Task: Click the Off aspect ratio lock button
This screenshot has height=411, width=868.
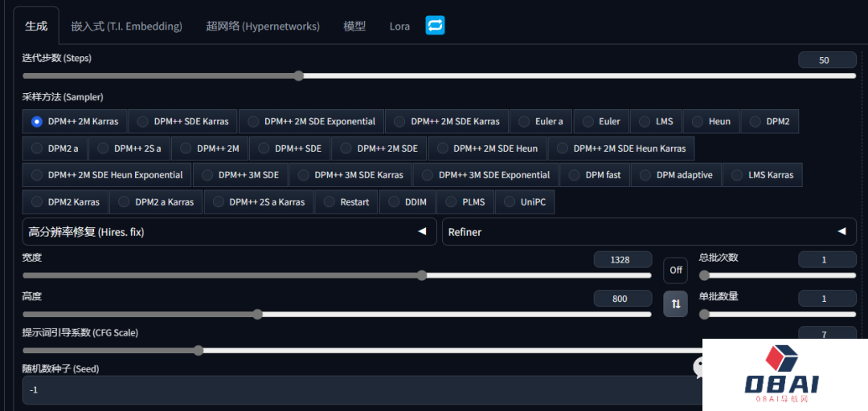Action: (675, 270)
